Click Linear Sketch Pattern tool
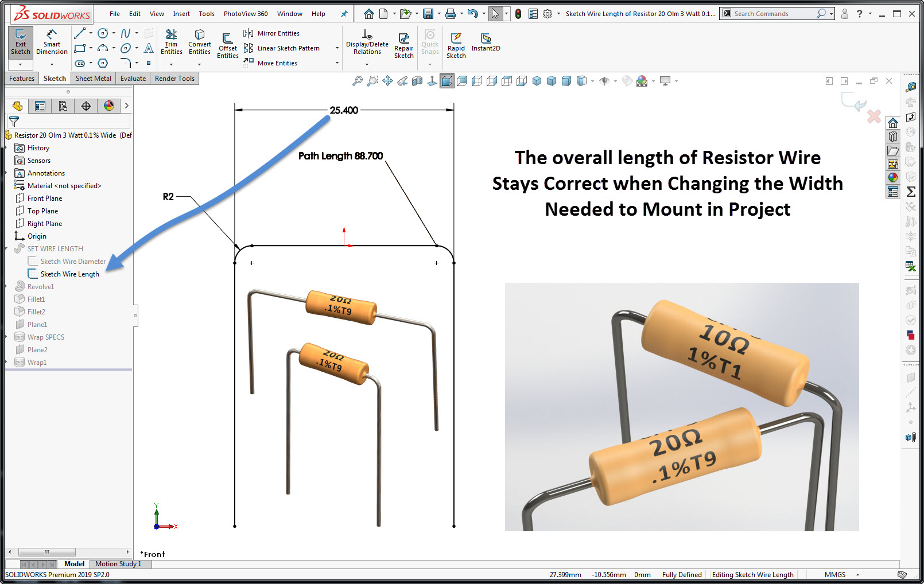This screenshot has height=584, width=924. 282,48
